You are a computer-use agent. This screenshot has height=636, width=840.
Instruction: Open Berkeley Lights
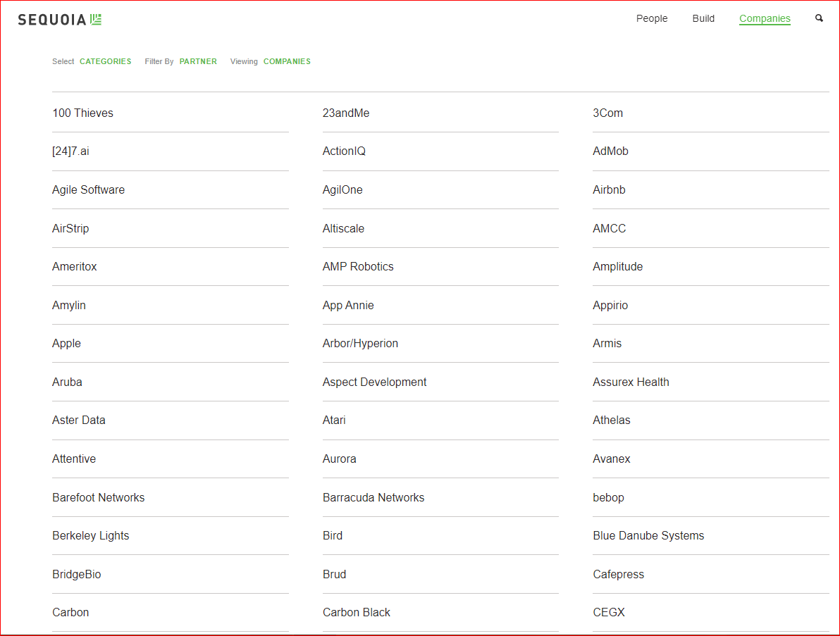(90, 535)
